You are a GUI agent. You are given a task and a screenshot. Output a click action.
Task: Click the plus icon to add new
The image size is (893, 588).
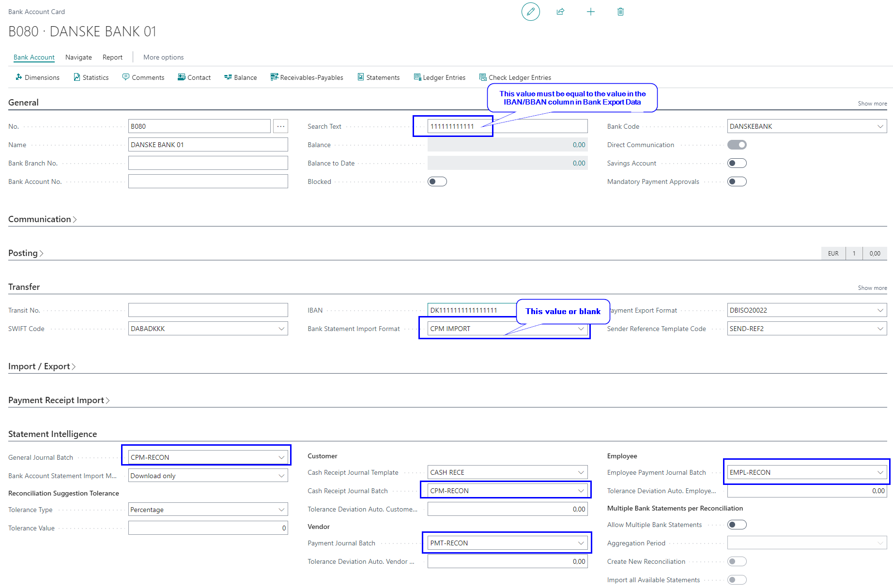pyautogui.click(x=590, y=12)
